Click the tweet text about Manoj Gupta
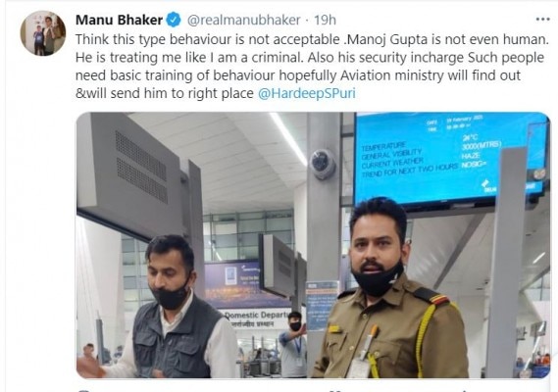 tap(312, 67)
